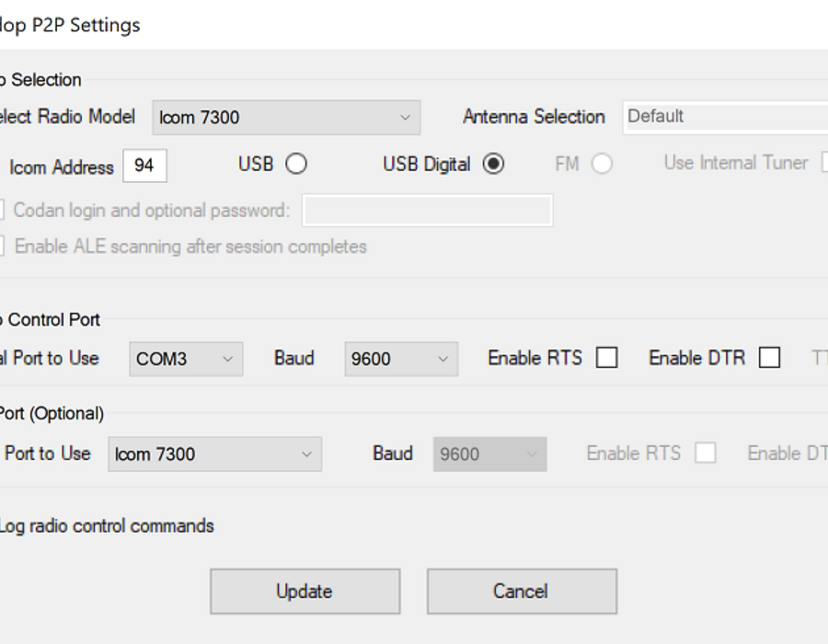
Task: Check Enable DTR for radio control port
Action: click(769, 358)
